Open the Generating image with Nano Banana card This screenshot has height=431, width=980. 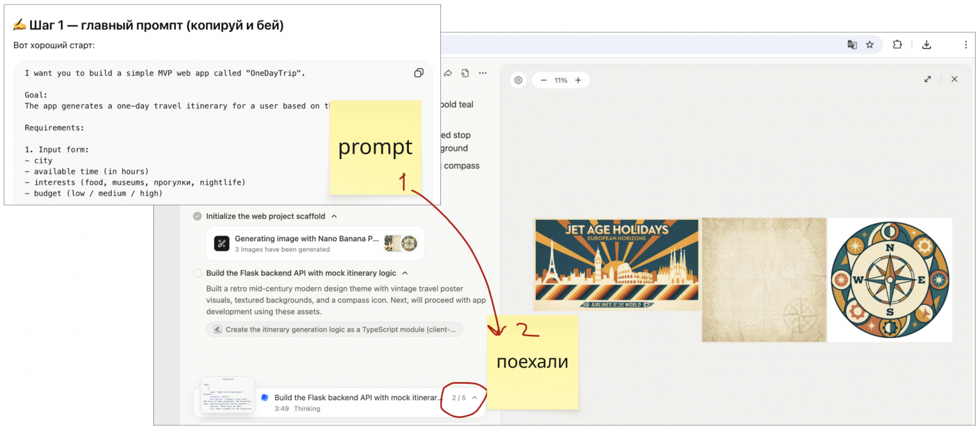[315, 243]
